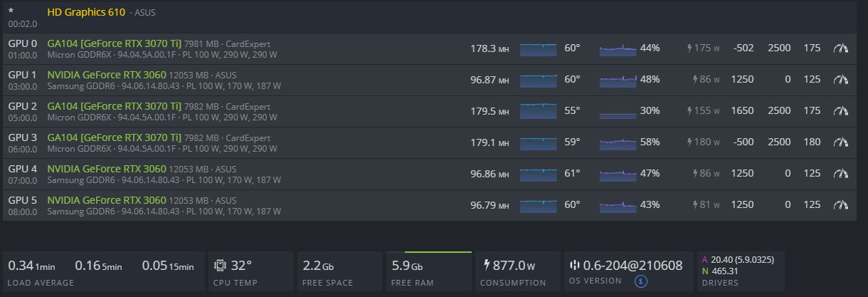868x297 pixels.
Task: Open tuning icon on GPU 4 row
Action: (841, 174)
